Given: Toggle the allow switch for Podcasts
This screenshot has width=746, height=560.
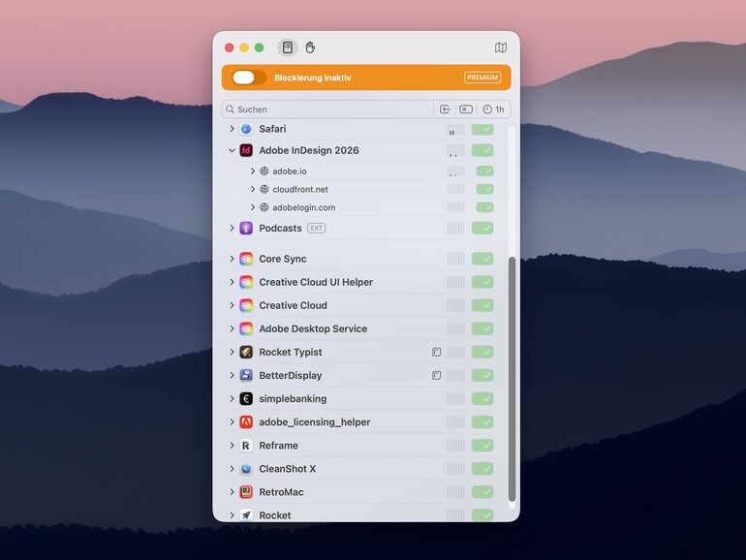Looking at the screenshot, I should 482,229.
